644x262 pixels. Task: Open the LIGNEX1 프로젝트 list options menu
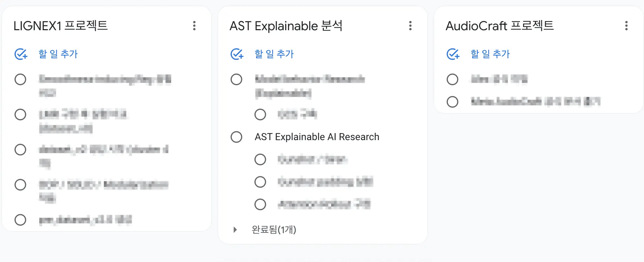tap(194, 26)
